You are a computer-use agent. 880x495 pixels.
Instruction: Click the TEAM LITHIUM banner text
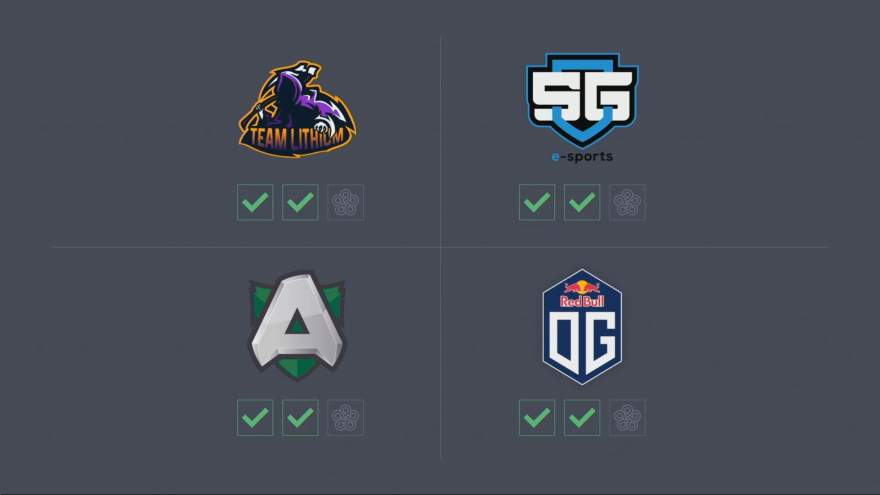point(296,139)
